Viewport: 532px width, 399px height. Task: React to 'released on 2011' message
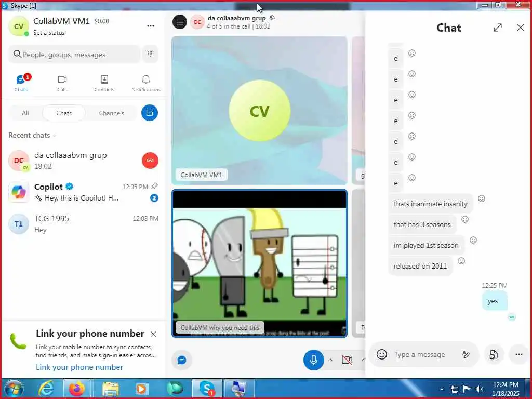[461, 261]
